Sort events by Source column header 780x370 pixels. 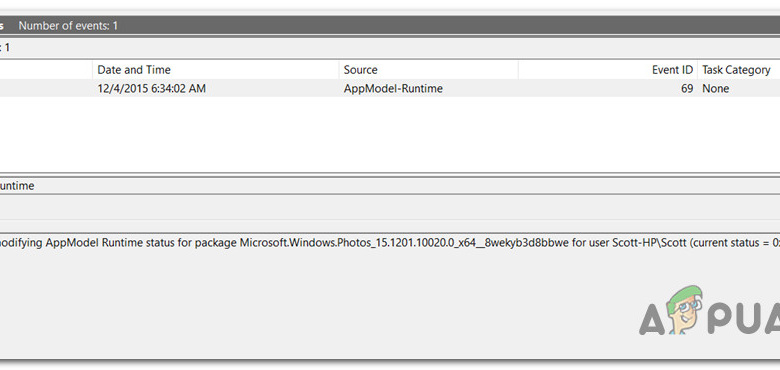point(428,70)
